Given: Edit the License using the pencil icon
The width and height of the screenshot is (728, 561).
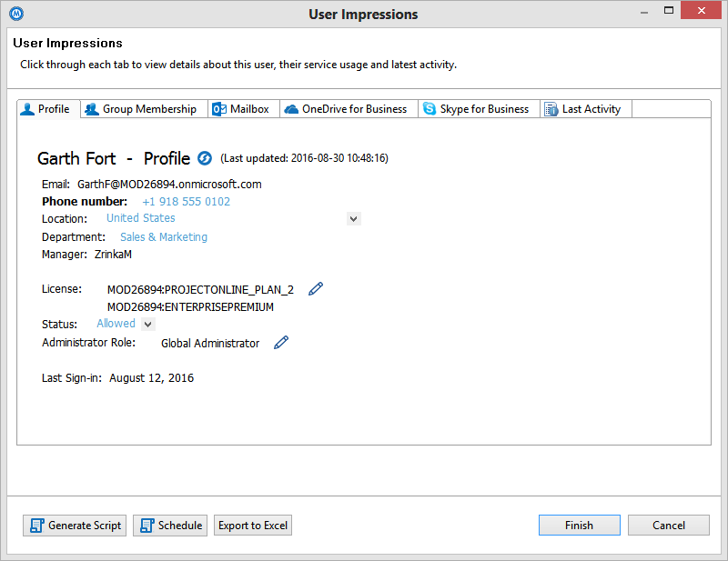Looking at the screenshot, I should tap(315, 287).
